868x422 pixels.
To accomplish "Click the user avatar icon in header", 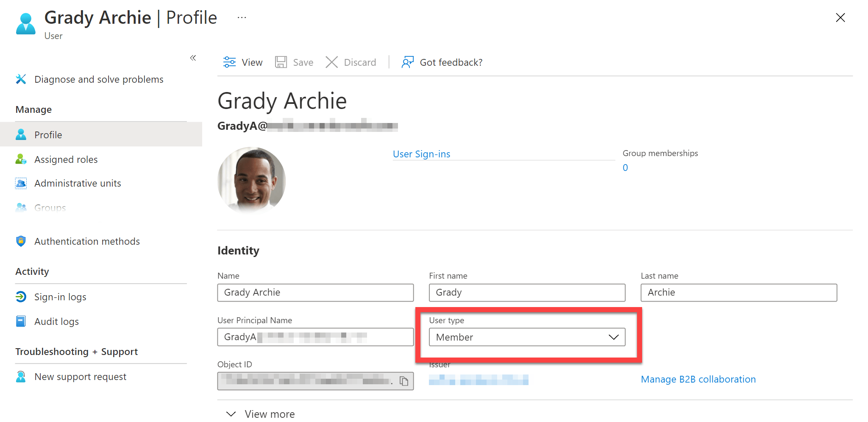I will point(26,24).
